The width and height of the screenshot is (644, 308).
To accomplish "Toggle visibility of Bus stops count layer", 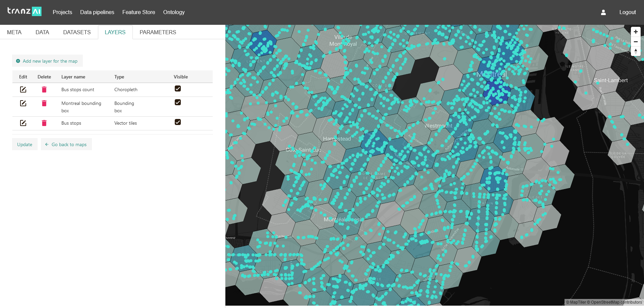I will point(178,88).
